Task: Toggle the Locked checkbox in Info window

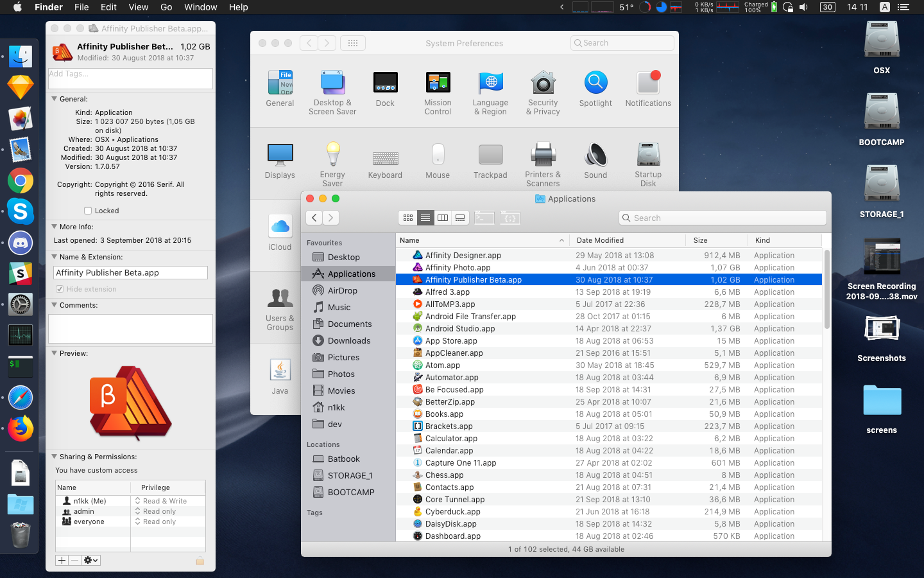Action: tap(88, 211)
